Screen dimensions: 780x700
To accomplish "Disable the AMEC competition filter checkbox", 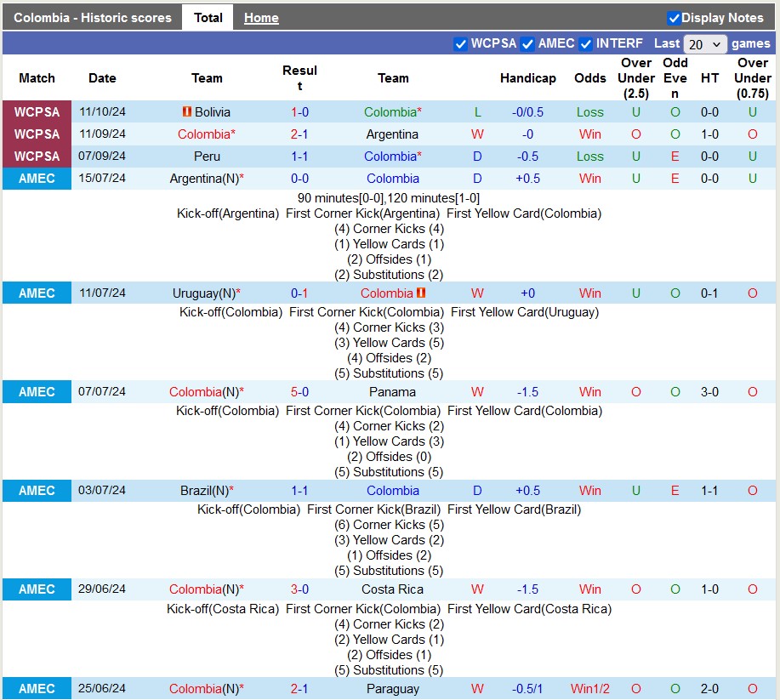I will [x=527, y=44].
